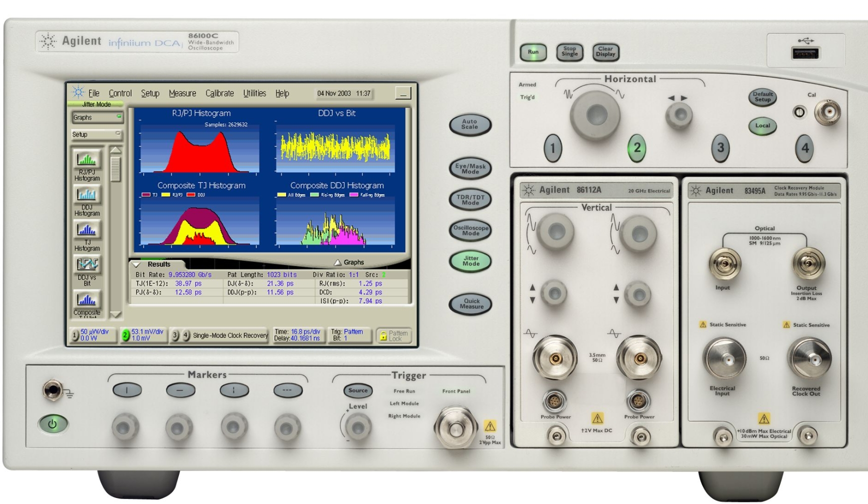Collapse the Results panel triangle
868x504 pixels.
coord(136,264)
